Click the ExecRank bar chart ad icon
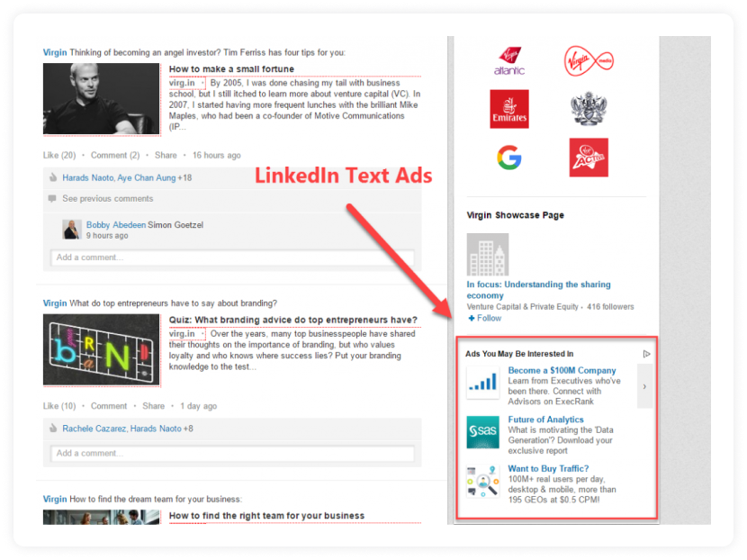Image resolution: width=747 pixels, height=560 pixels. [482, 383]
